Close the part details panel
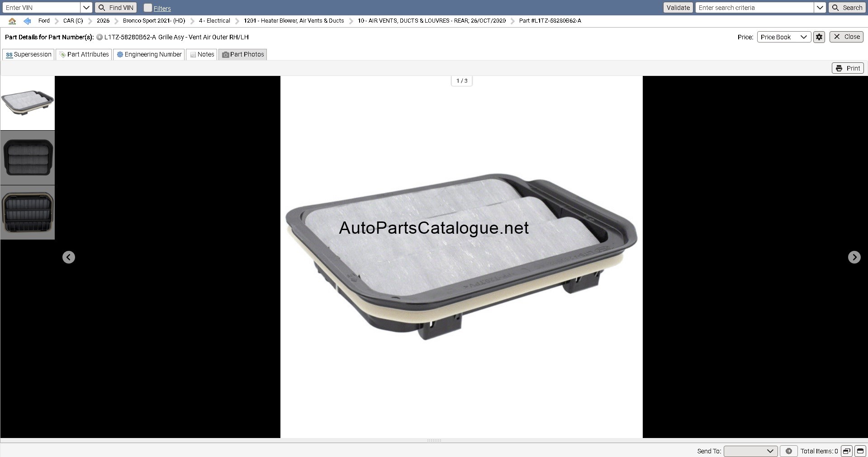This screenshot has width=868, height=457. (846, 37)
